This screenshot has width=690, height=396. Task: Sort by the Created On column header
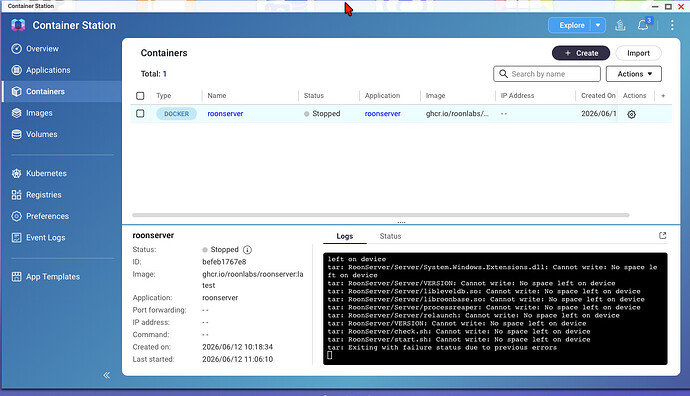tap(598, 95)
